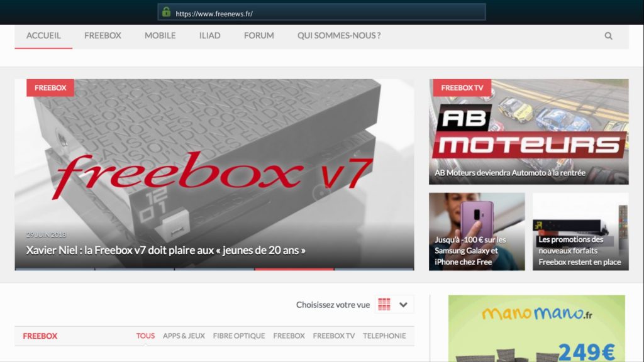Open the FORUM navigation menu

tap(258, 36)
